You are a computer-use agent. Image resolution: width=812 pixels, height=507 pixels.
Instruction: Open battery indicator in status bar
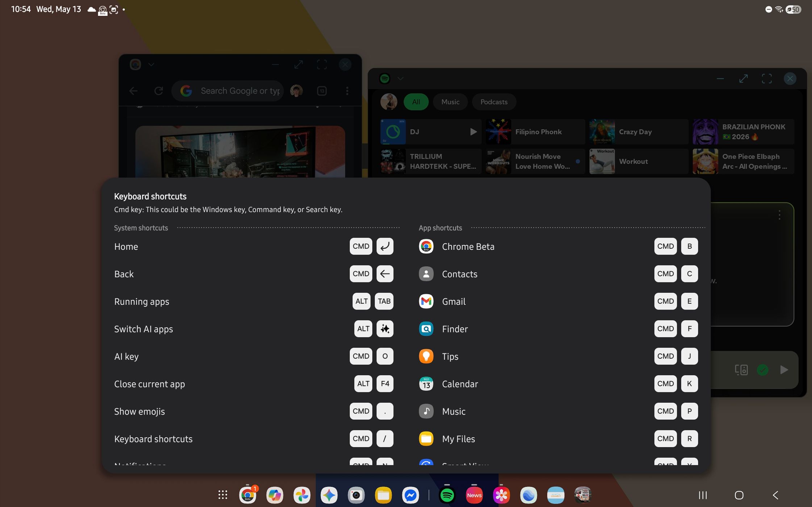tap(794, 9)
